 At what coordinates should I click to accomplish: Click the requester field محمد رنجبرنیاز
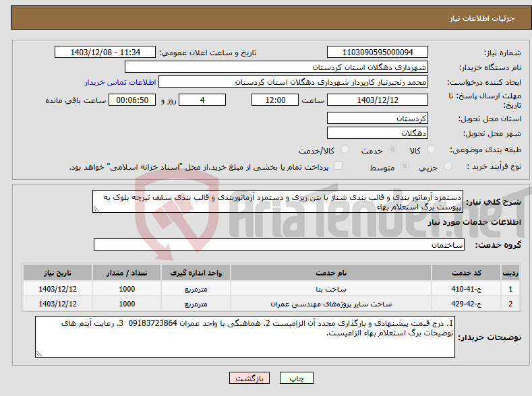293,82
